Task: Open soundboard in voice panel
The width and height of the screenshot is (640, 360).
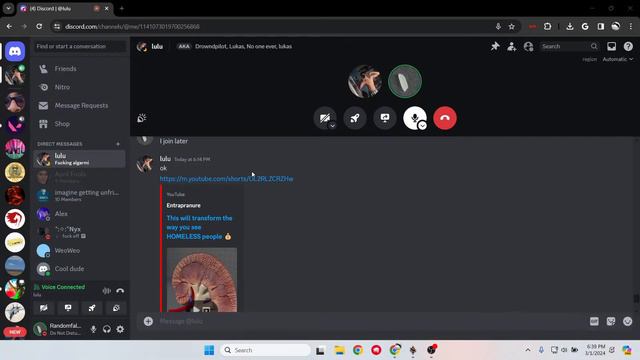Action: (x=116, y=308)
